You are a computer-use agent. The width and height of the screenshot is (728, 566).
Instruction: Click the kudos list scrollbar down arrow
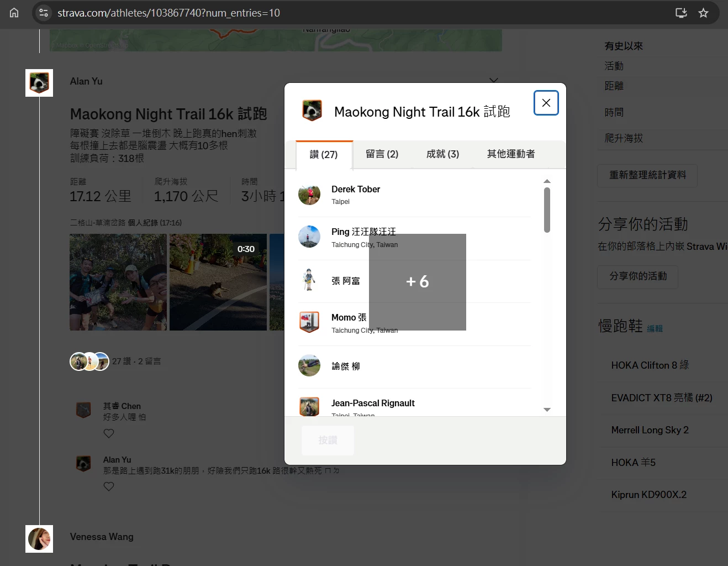click(x=547, y=410)
